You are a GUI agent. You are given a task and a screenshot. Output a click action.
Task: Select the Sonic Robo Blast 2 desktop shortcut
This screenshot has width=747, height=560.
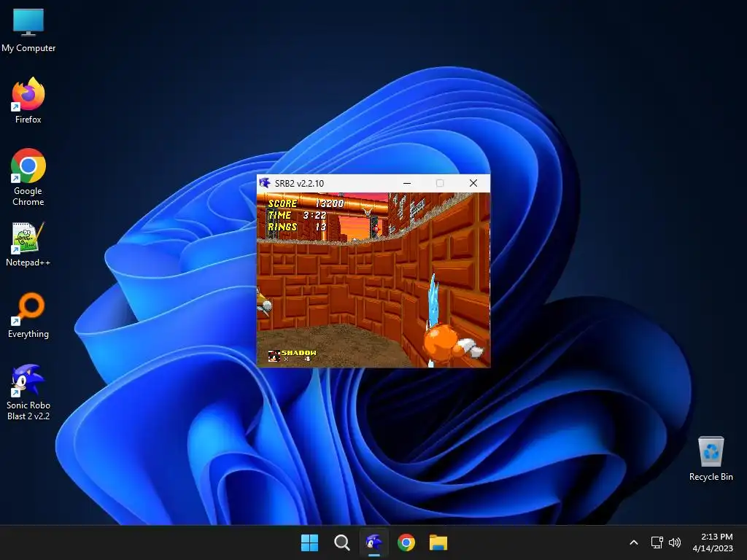(x=28, y=392)
